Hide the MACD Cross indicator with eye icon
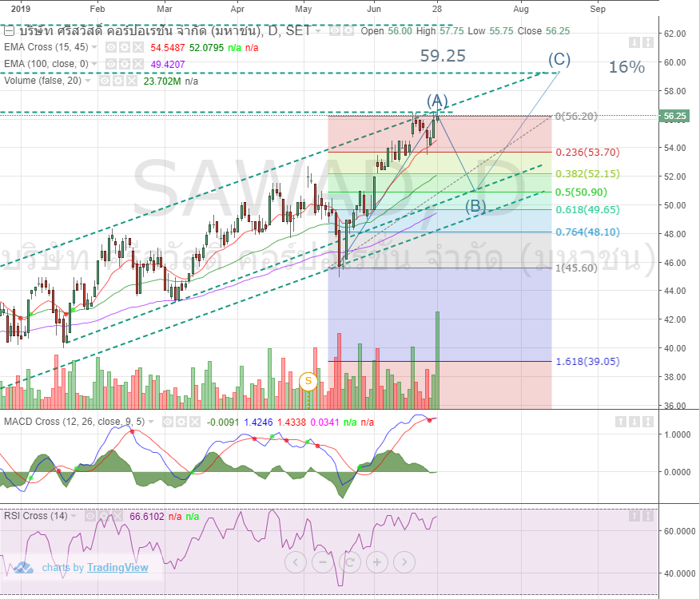The width and height of the screenshot is (700, 599). click(x=168, y=422)
